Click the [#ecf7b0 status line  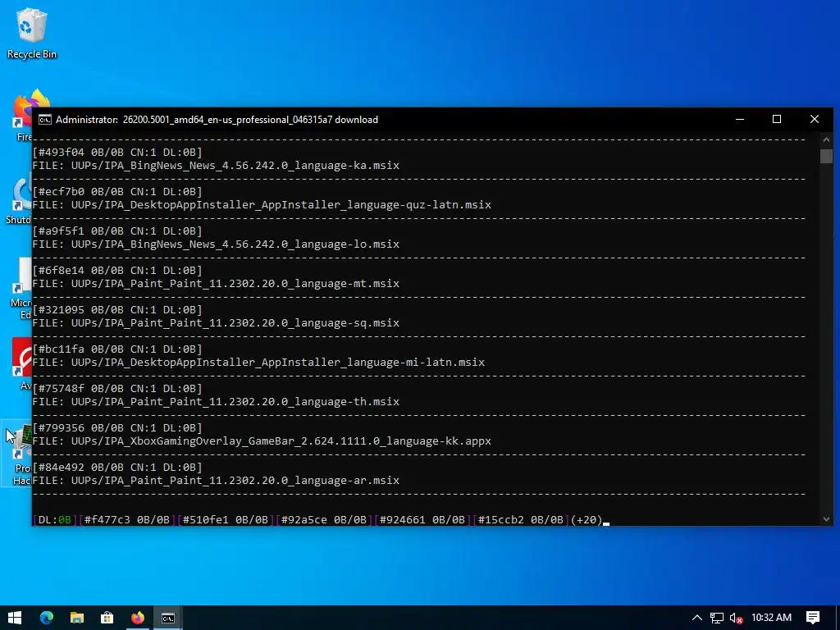coord(117,192)
